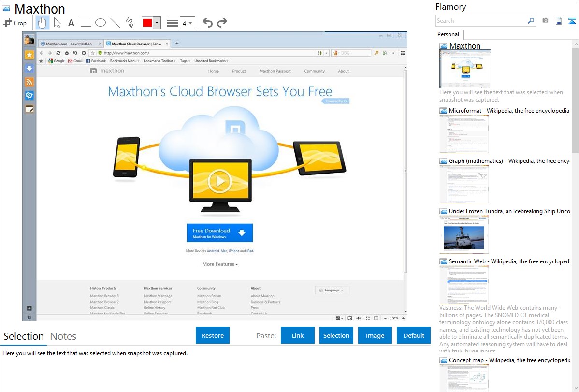Open the Microformat Wikipedia snapshot thumbnail
Image resolution: width=579 pixels, height=392 pixels.
click(464, 134)
